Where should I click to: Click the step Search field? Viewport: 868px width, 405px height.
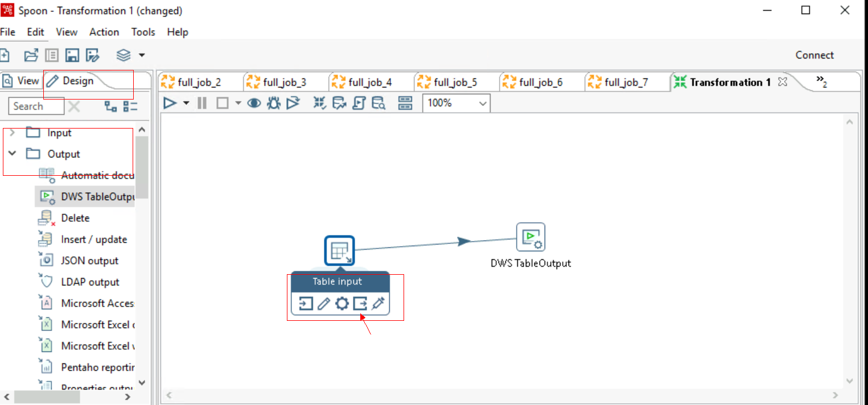coord(36,106)
